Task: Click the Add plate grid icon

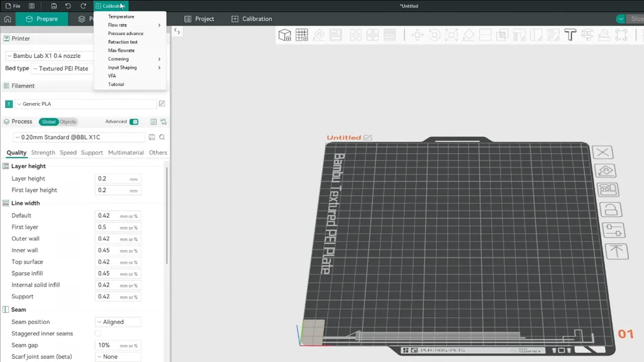Action: 302,35
